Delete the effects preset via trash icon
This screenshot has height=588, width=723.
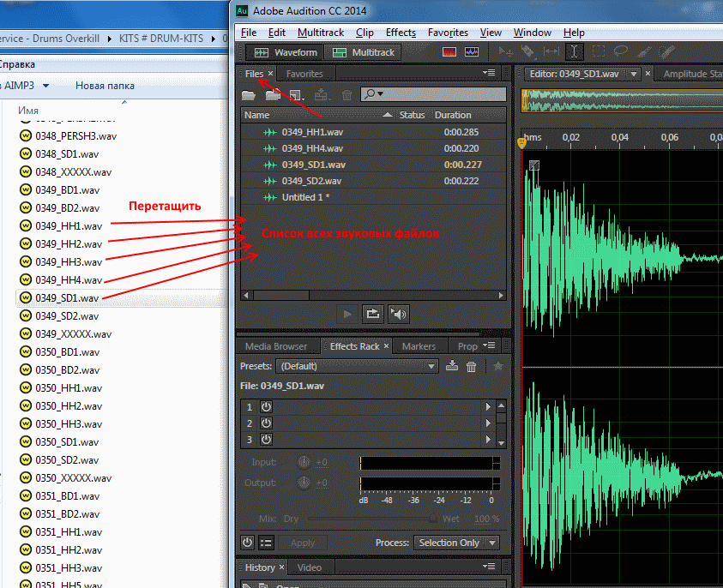pyautogui.click(x=471, y=366)
